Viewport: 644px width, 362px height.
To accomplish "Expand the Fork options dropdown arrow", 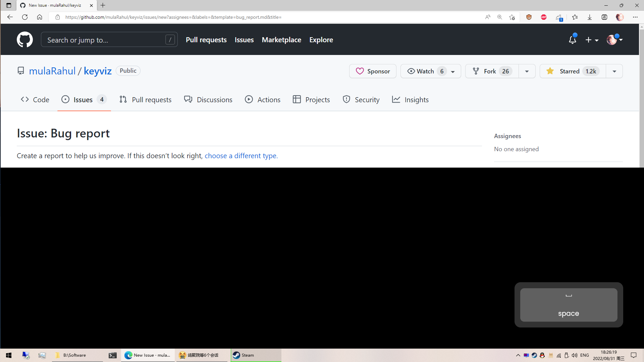I will click(527, 71).
